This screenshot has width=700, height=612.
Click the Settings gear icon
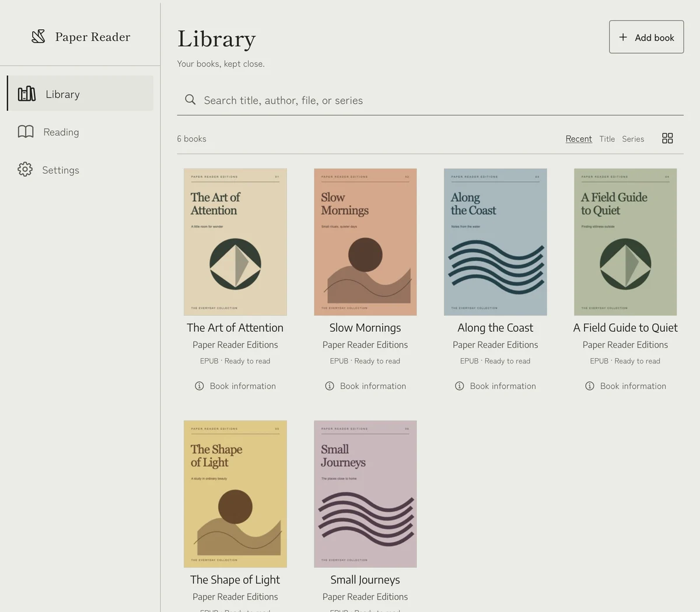coord(25,169)
